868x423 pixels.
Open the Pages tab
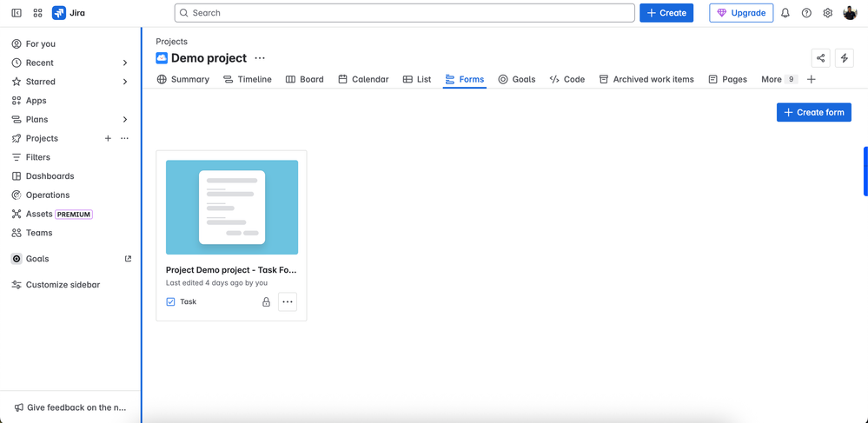coord(728,79)
